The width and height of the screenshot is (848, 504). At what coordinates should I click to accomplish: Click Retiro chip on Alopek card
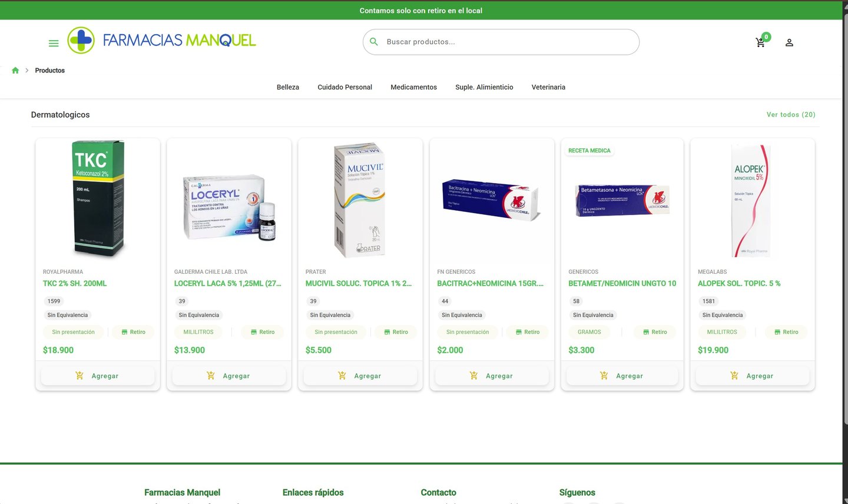tap(786, 332)
